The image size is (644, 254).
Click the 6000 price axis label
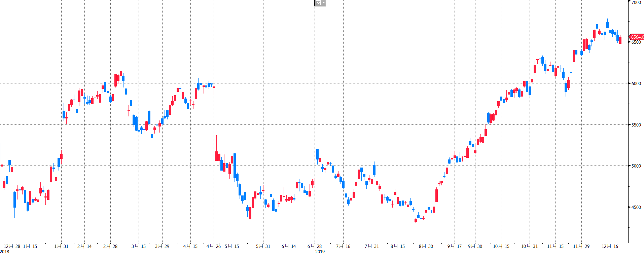pos(636,83)
